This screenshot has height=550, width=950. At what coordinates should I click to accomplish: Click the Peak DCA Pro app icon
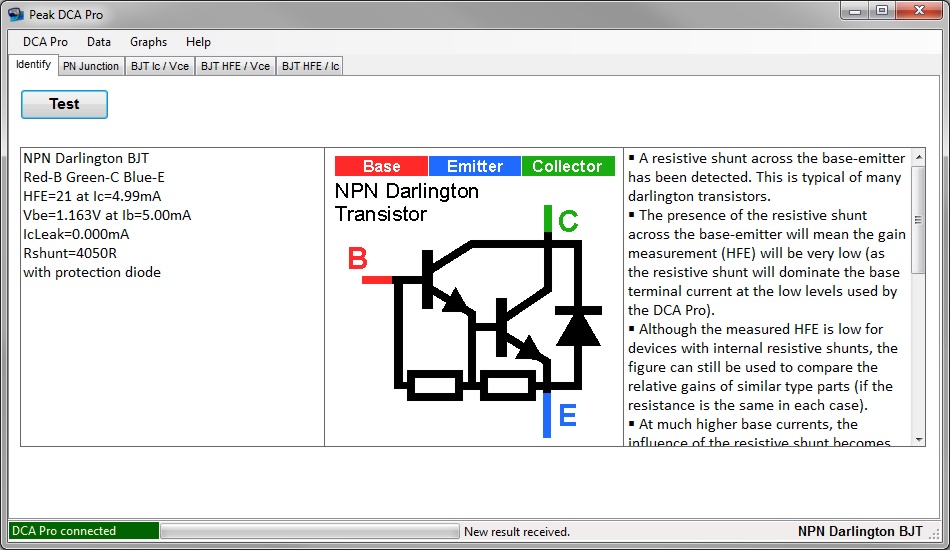pos(16,14)
